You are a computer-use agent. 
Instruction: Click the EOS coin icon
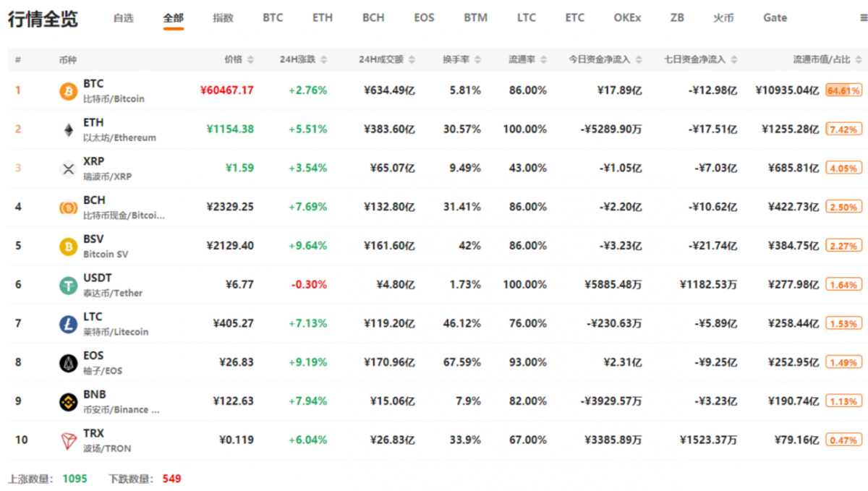pyautogui.click(x=68, y=363)
